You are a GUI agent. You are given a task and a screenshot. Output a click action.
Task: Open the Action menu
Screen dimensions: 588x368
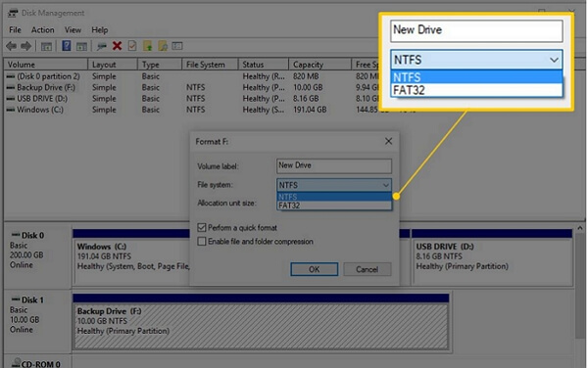point(43,30)
